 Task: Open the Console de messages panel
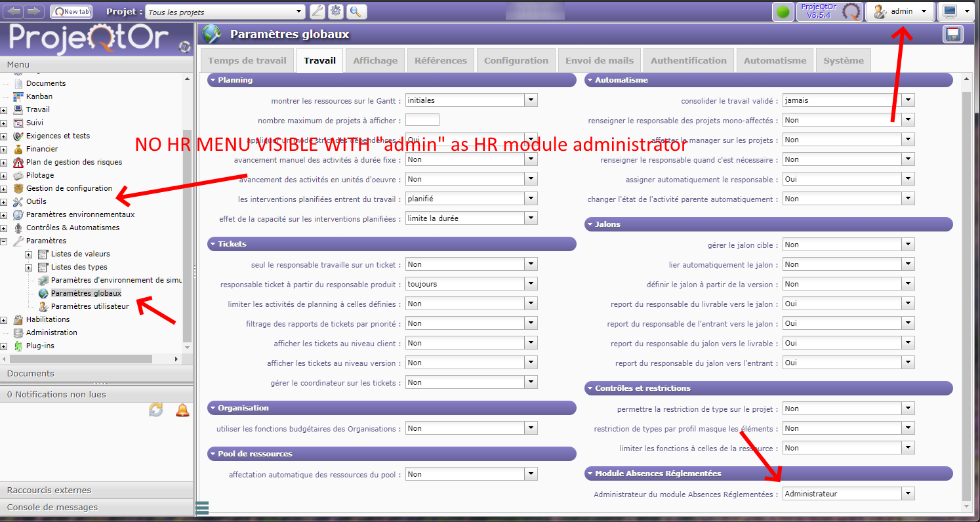coord(52,507)
